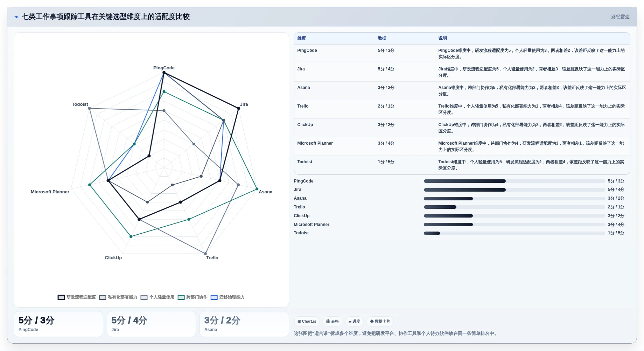Click the Jira progress bar
This screenshot has height=351, width=644.
[514, 190]
